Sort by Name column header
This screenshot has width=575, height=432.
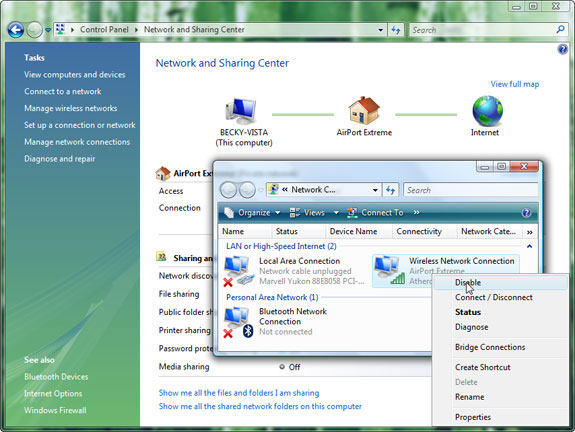pyautogui.click(x=245, y=231)
